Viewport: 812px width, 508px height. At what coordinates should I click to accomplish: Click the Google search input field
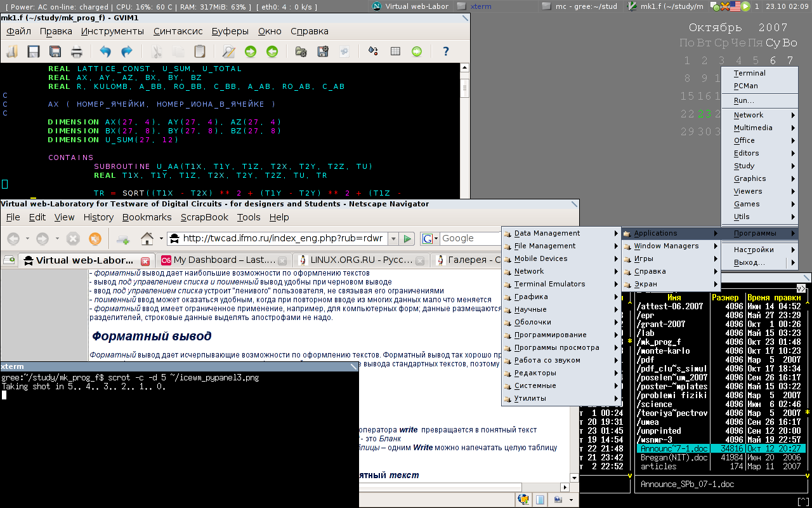pos(469,239)
